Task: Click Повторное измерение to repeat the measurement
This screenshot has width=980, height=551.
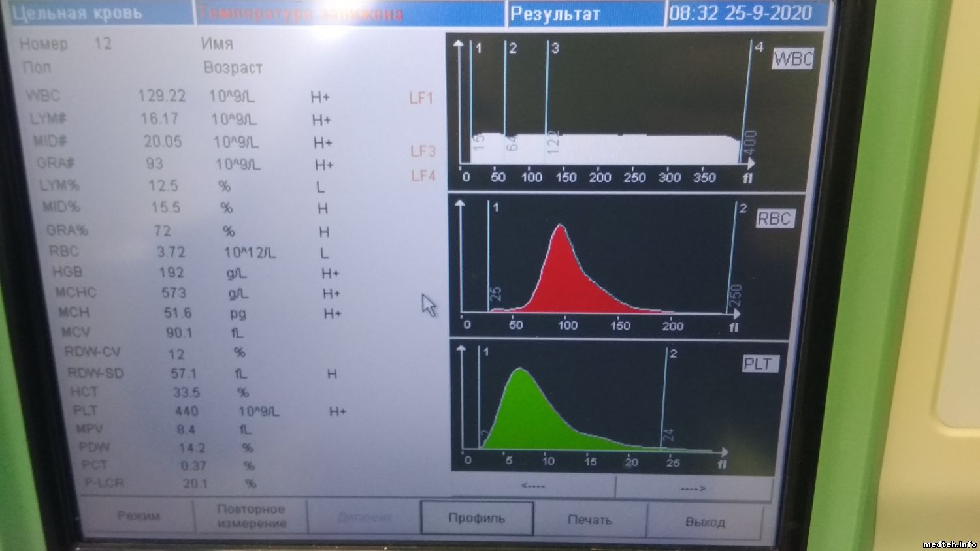Action: coord(251,516)
